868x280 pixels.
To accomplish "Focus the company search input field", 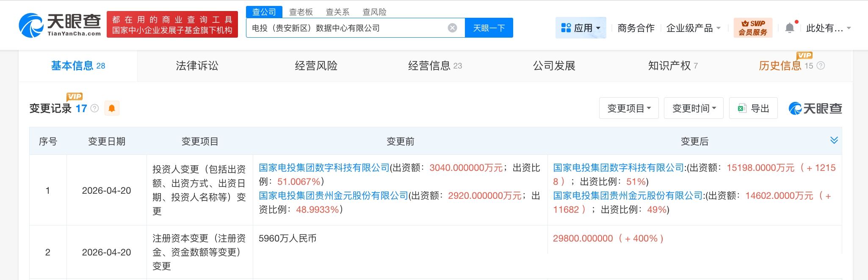I will tap(347, 28).
